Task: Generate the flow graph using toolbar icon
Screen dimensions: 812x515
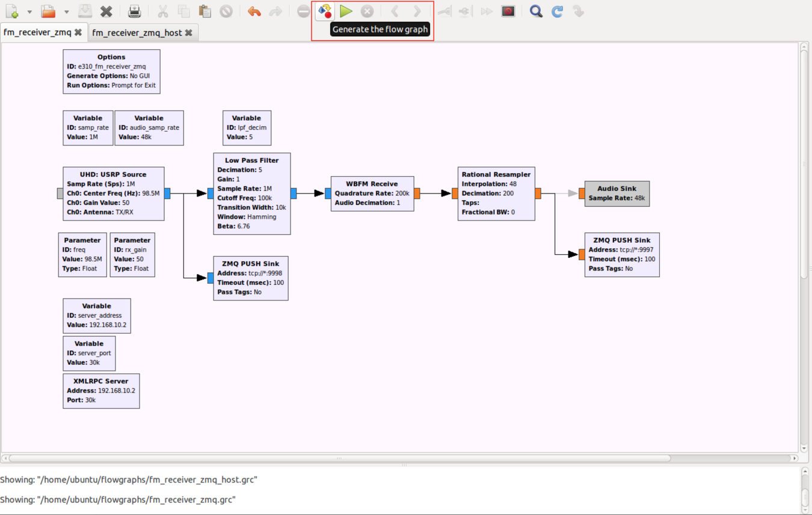Action: [325, 11]
